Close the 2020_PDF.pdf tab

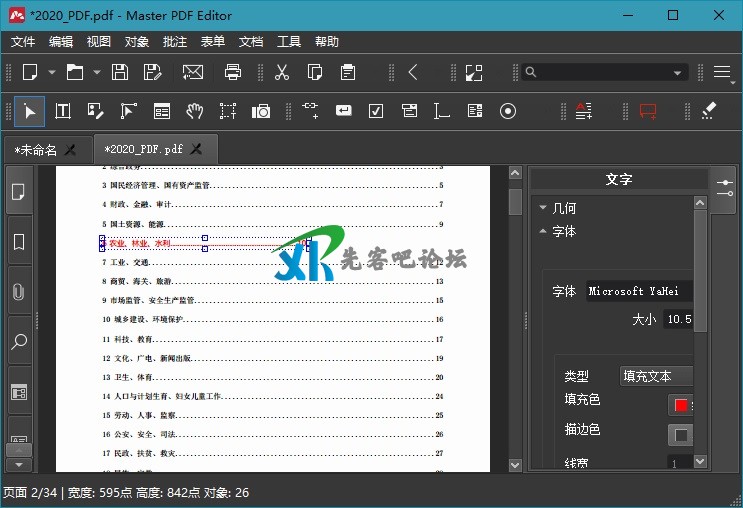(x=197, y=149)
